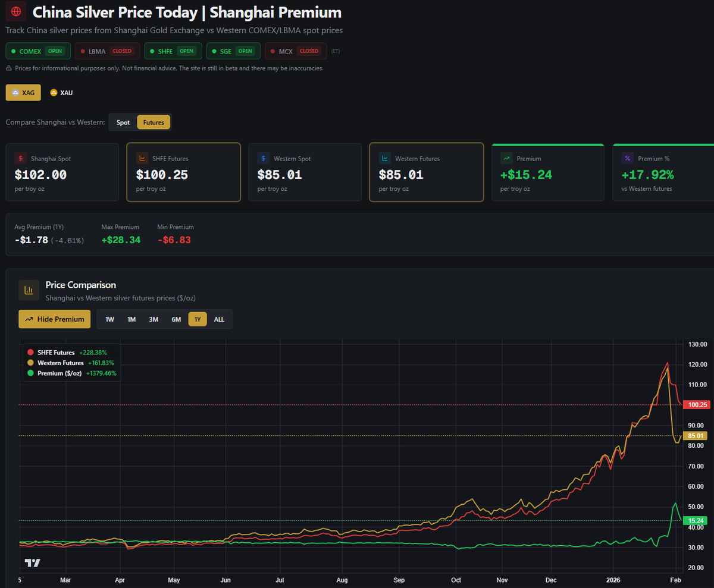Viewport: 714px width, 588px height.
Task: Click the LBMA CLOSED market badge
Action: [108, 51]
